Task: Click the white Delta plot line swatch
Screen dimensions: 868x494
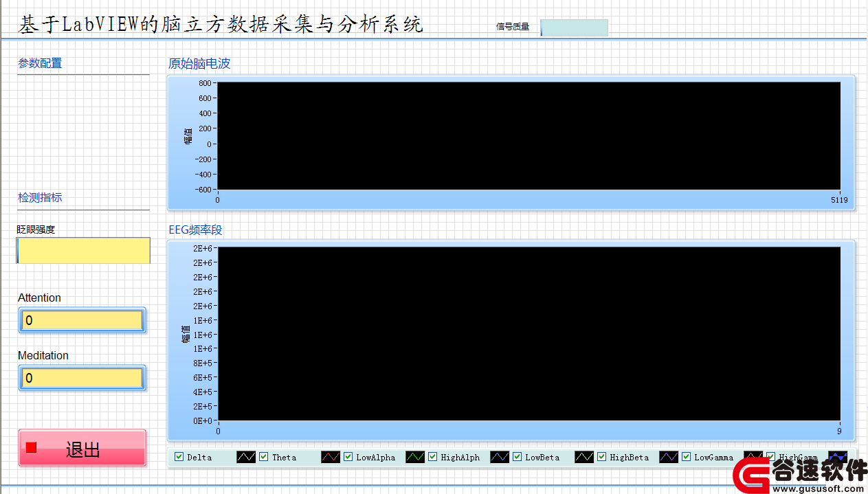Action: click(246, 457)
